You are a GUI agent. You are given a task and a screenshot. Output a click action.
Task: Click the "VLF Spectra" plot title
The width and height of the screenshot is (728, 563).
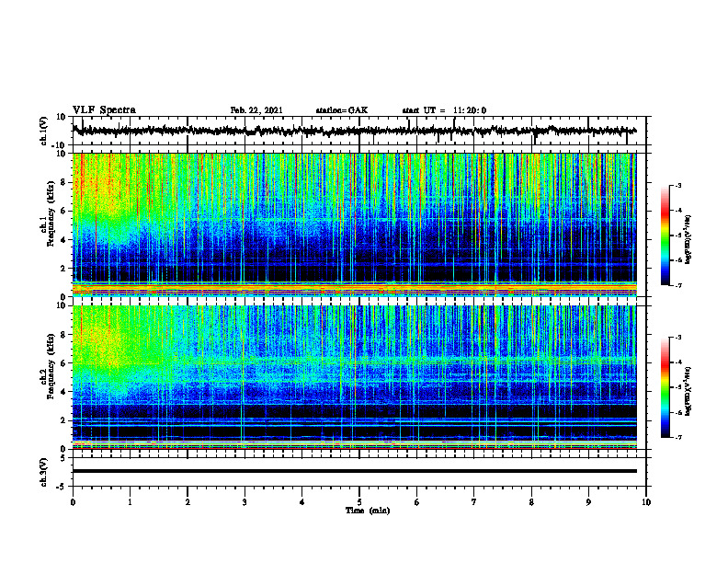coord(104,110)
